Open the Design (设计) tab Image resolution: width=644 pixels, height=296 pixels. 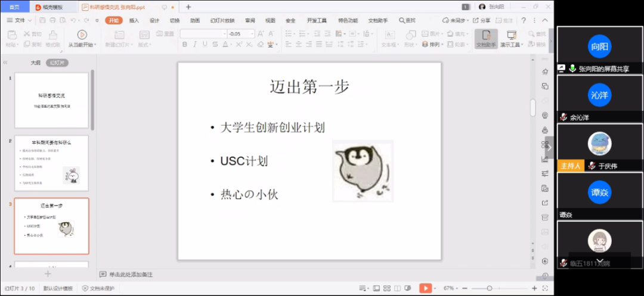pyautogui.click(x=154, y=20)
